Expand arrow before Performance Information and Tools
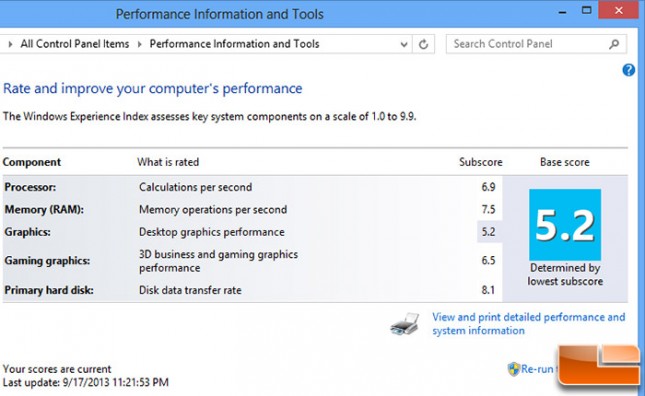The width and height of the screenshot is (645, 396). click(139, 44)
